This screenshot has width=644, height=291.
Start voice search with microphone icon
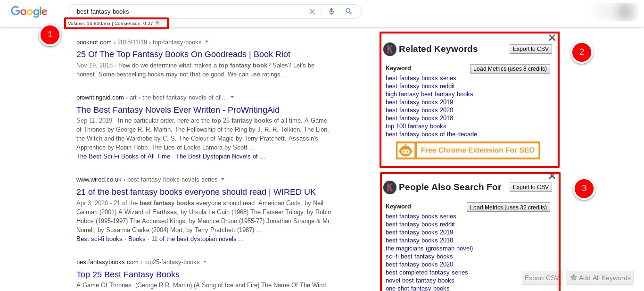[x=331, y=11]
